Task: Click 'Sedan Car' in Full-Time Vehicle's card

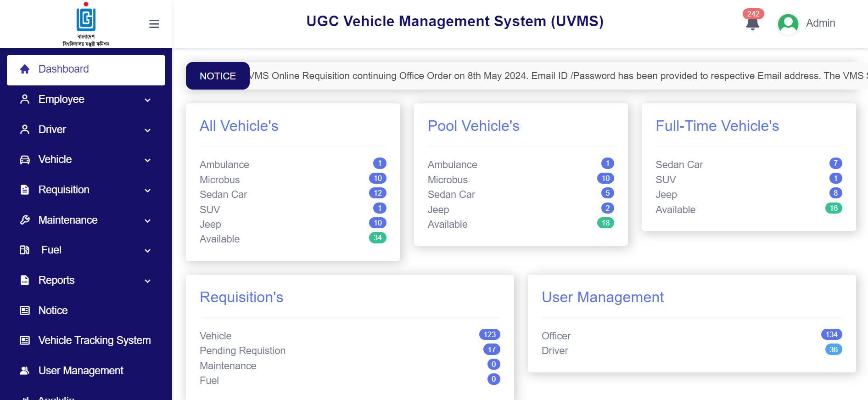Action: [x=679, y=164]
